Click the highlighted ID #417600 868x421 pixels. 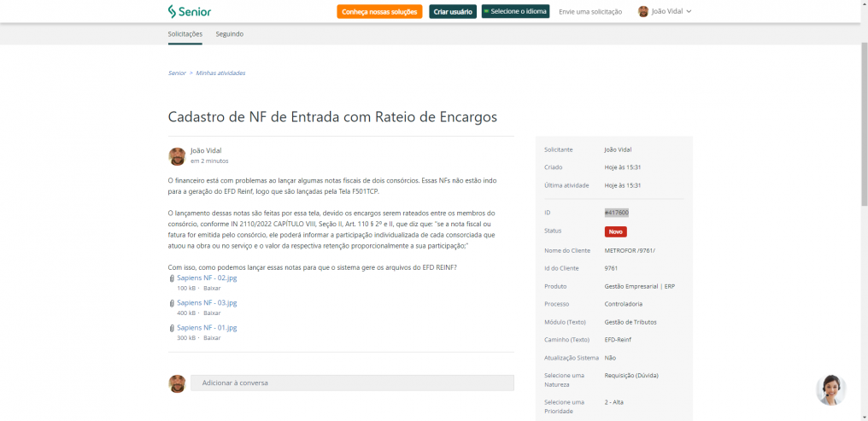pos(617,213)
